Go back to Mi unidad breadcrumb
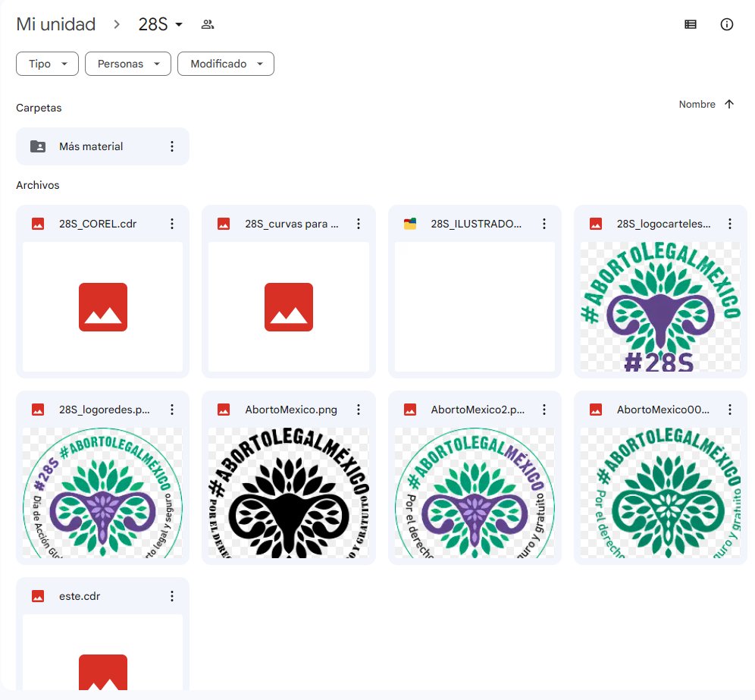Viewport: 755px width, 700px height. point(56,24)
